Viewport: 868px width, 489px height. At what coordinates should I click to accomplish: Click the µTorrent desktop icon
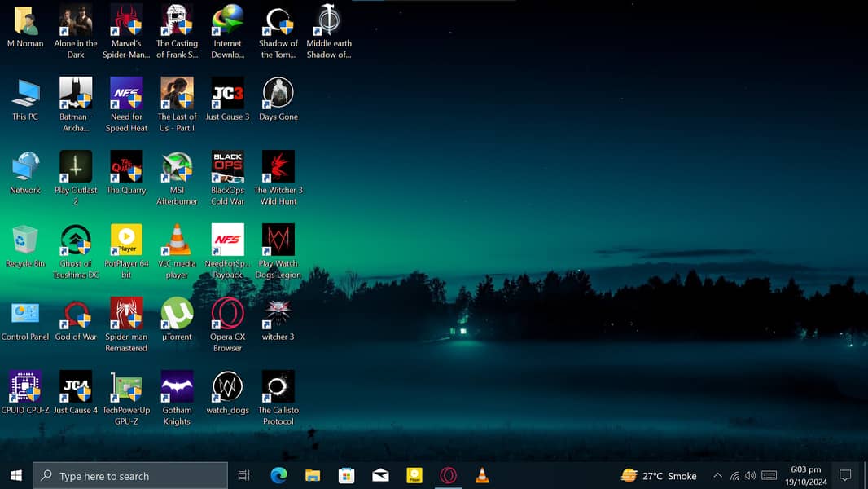coord(177,315)
